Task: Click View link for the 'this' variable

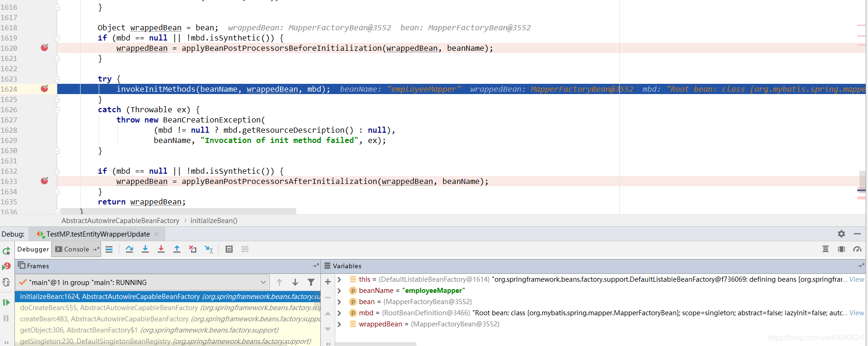Action: click(x=857, y=279)
